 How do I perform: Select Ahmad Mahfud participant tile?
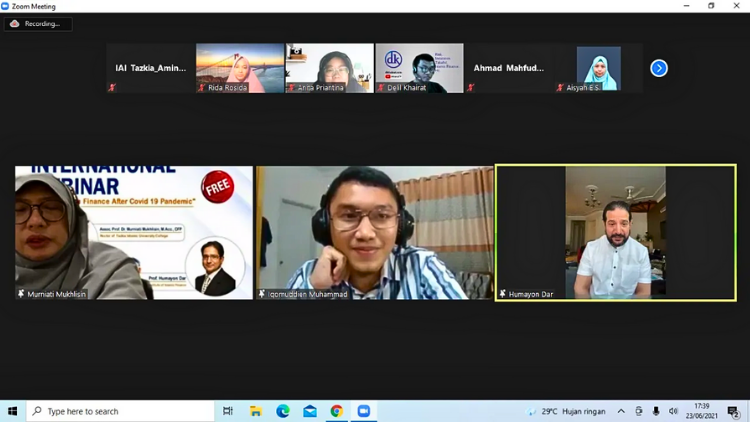click(509, 68)
